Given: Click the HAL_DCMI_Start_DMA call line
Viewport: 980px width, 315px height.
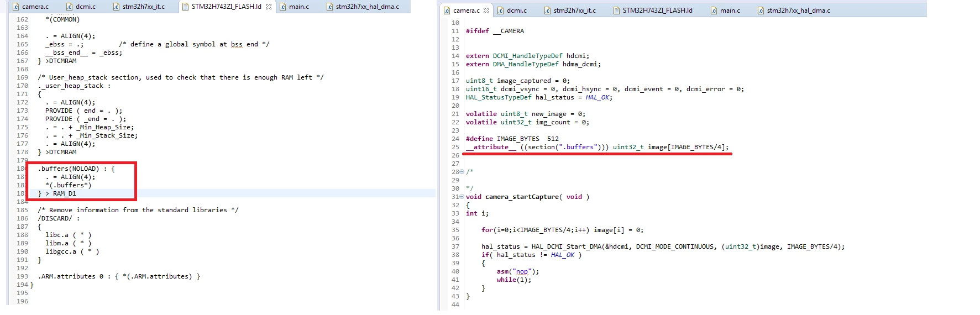Looking at the screenshot, I should [x=663, y=246].
